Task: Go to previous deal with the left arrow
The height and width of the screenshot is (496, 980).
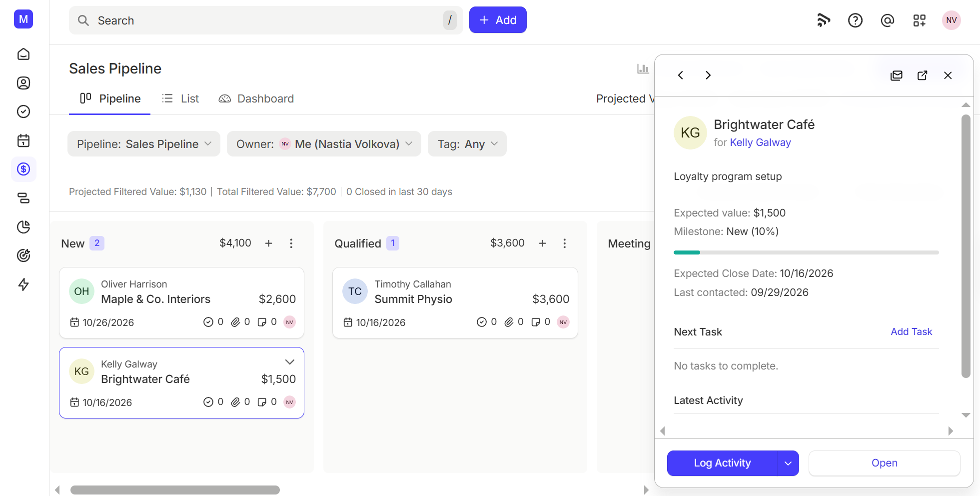Action: [x=681, y=75]
